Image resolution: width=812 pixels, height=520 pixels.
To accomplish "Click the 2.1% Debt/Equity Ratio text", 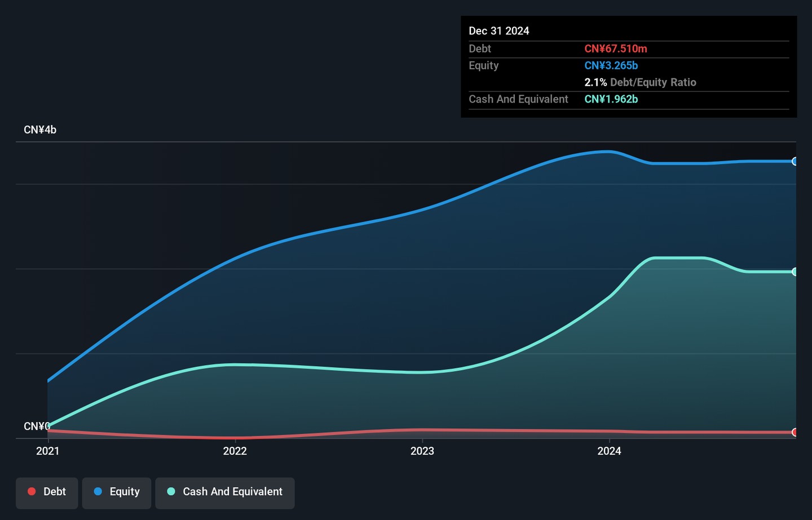I will pos(640,82).
